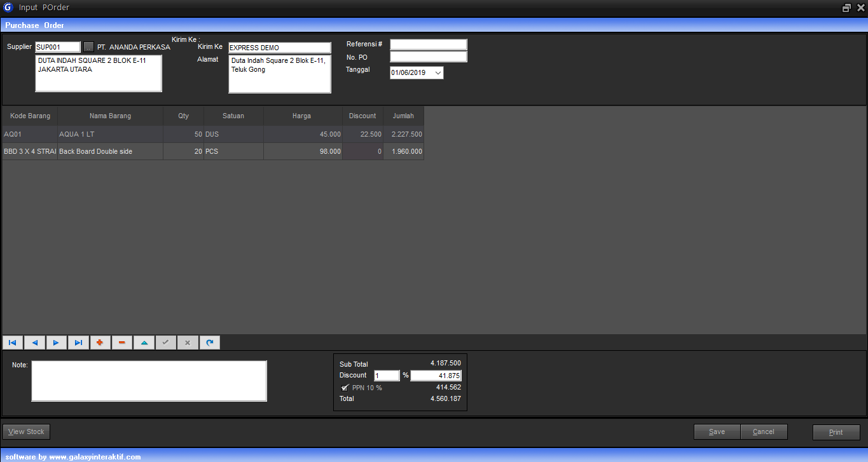Open the Tanggal date dropdown

coord(437,73)
